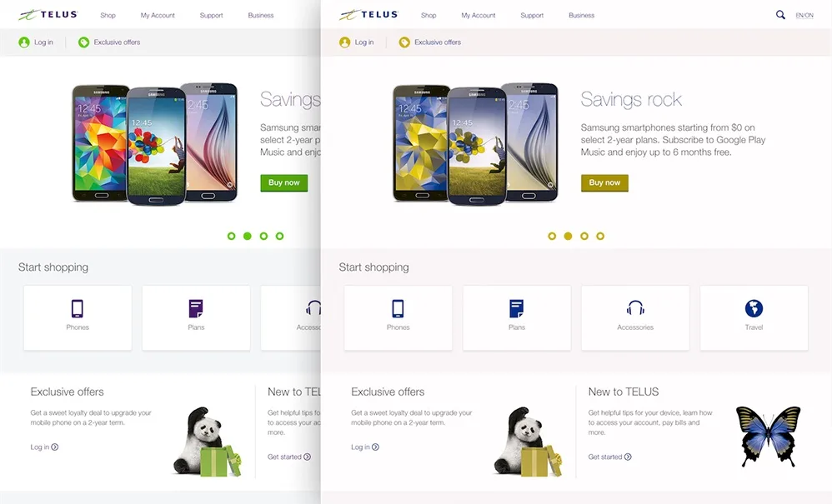Image resolution: width=832 pixels, height=504 pixels.
Task: Select fourth yellow carousel dot
Action: [x=600, y=236]
